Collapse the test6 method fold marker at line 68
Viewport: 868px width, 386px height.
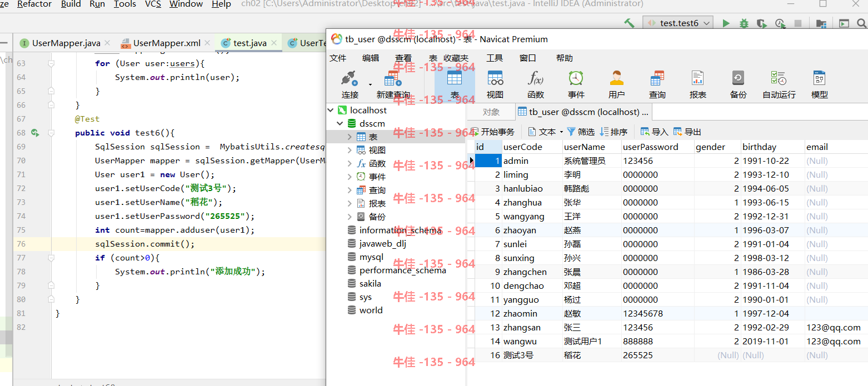[x=51, y=133]
